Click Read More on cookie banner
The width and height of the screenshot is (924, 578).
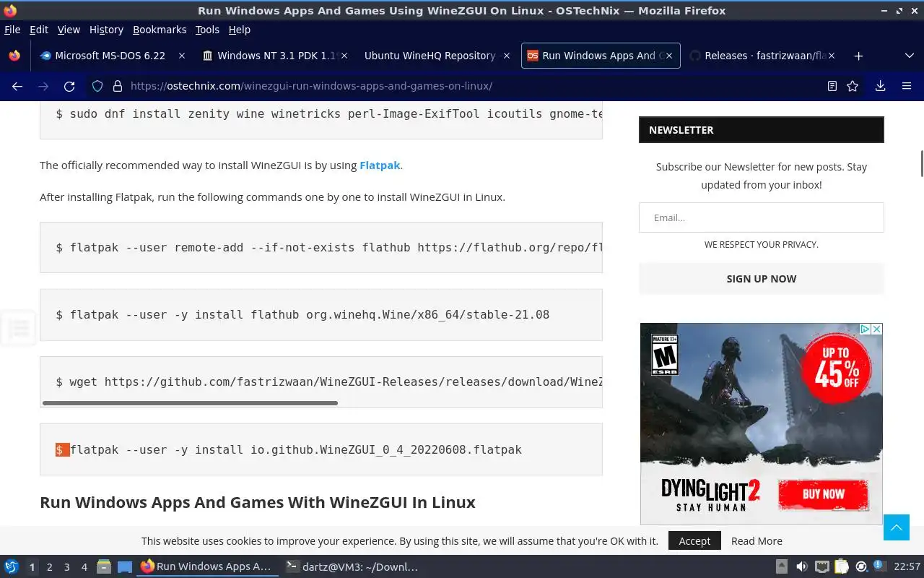tap(757, 541)
